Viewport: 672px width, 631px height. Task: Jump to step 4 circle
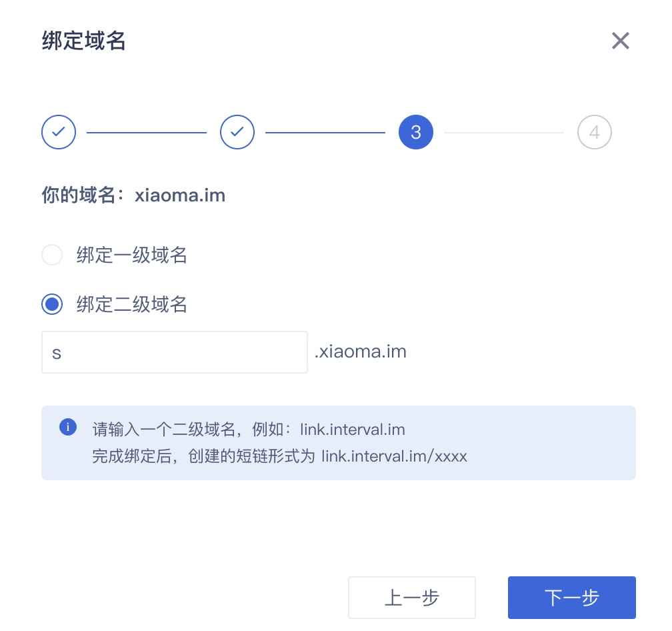[x=594, y=132]
